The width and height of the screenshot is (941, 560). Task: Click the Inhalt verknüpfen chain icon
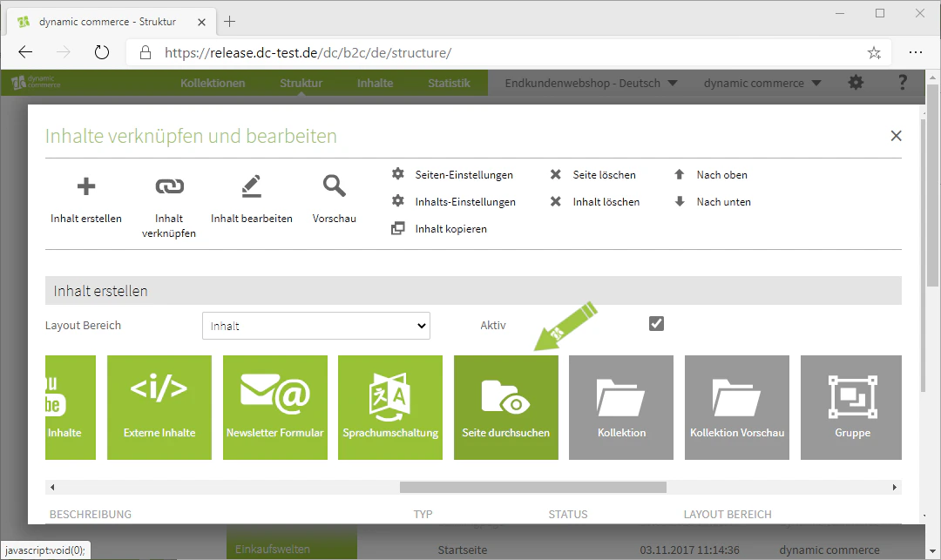click(x=169, y=186)
